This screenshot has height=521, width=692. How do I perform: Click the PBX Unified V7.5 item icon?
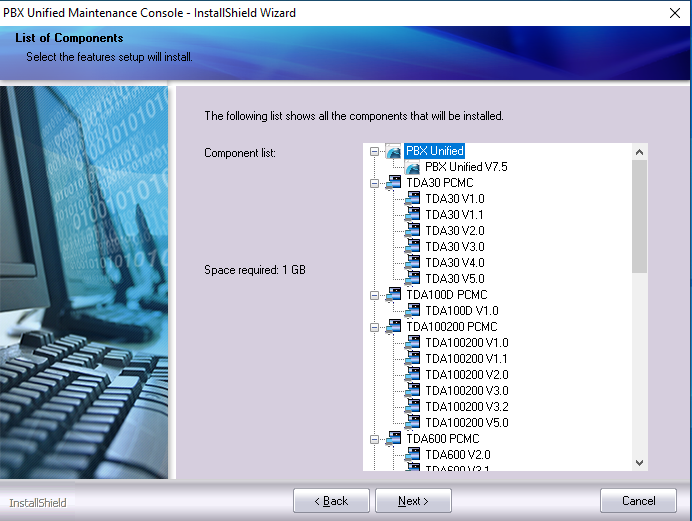pyautogui.click(x=412, y=167)
